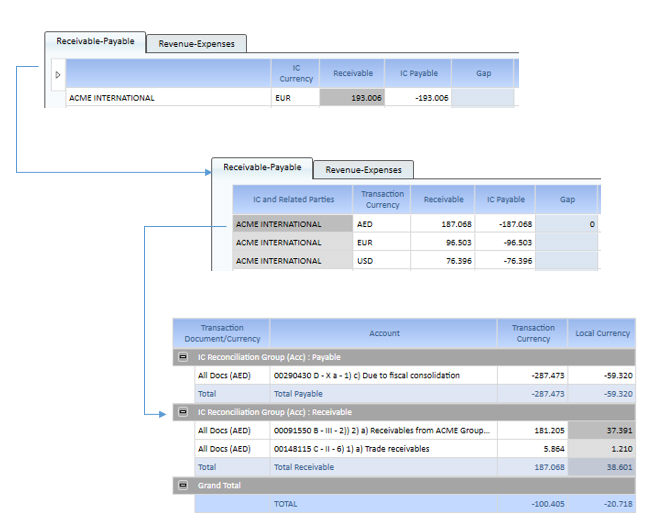Screen dimensions: 647x520
Task: Select the 1.210 local currency cell
Action: click(x=602, y=449)
